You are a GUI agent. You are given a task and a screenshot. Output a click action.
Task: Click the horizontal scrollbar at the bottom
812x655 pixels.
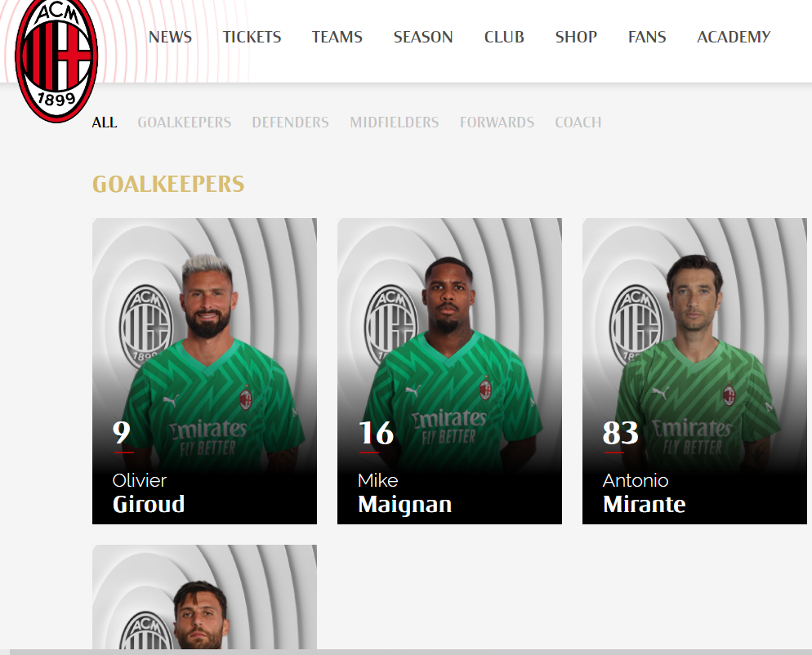pyautogui.click(x=410, y=652)
